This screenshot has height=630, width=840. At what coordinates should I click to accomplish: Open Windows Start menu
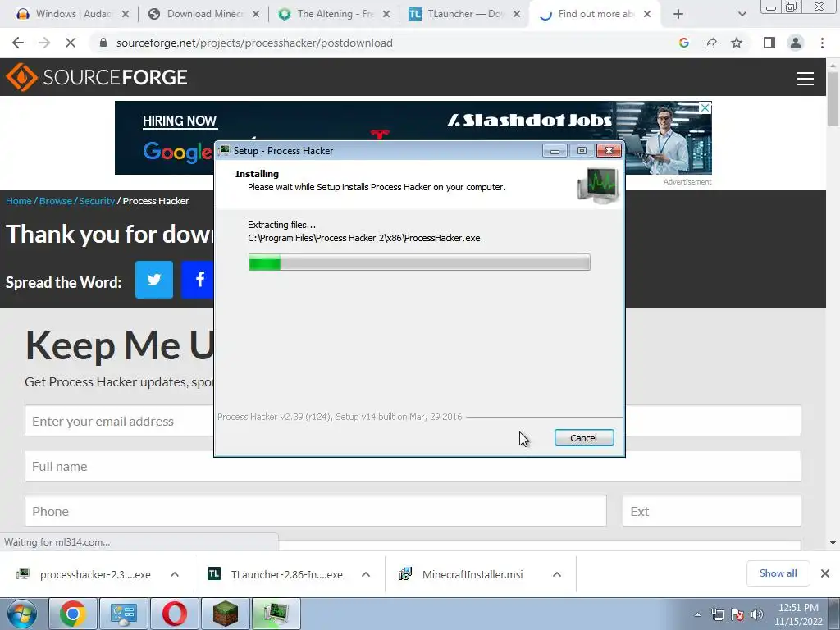tap(22, 614)
